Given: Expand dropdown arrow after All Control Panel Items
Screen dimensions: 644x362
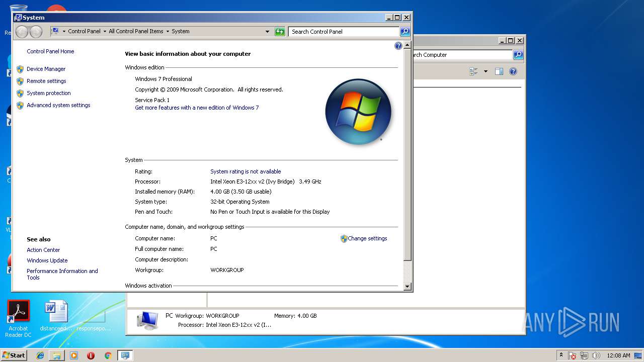Looking at the screenshot, I should 168,31.
